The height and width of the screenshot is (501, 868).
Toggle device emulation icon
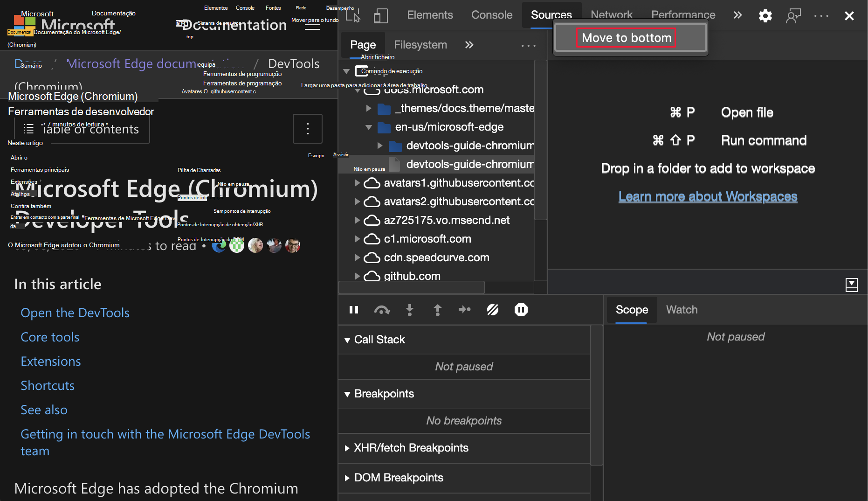pyautogui.click(x=381, y=16)
